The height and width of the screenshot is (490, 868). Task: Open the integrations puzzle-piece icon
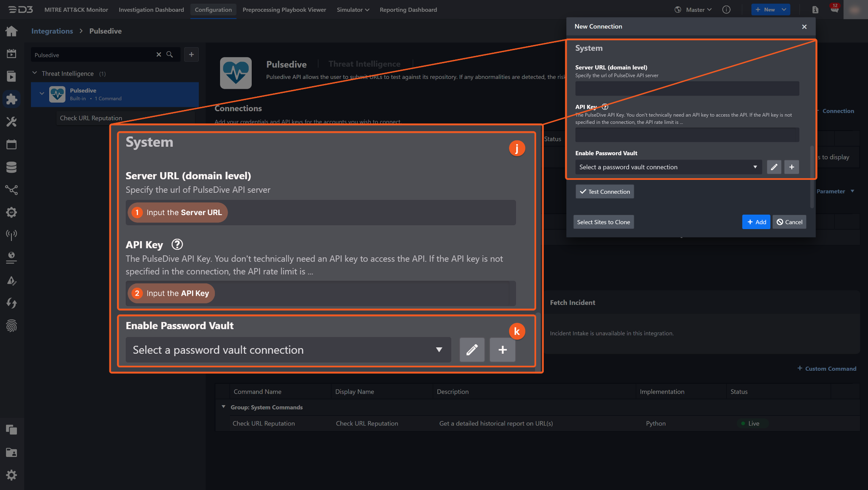click(x=11, y=99)
